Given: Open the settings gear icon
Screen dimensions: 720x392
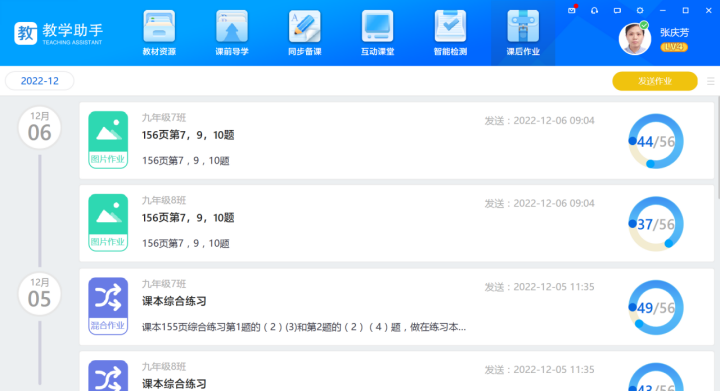Looking at the screenshot, I should (640, 10).
